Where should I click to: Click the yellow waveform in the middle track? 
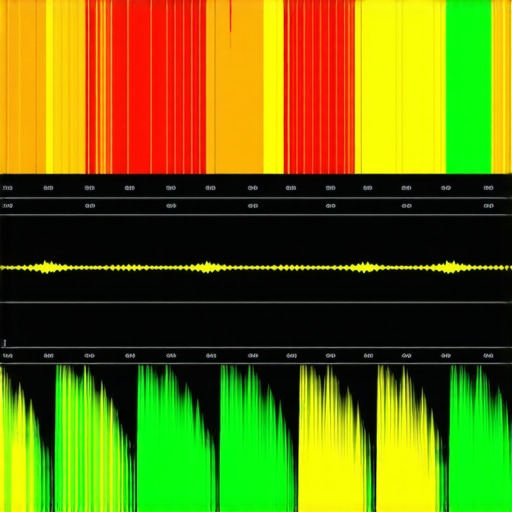tap(256, 267)
